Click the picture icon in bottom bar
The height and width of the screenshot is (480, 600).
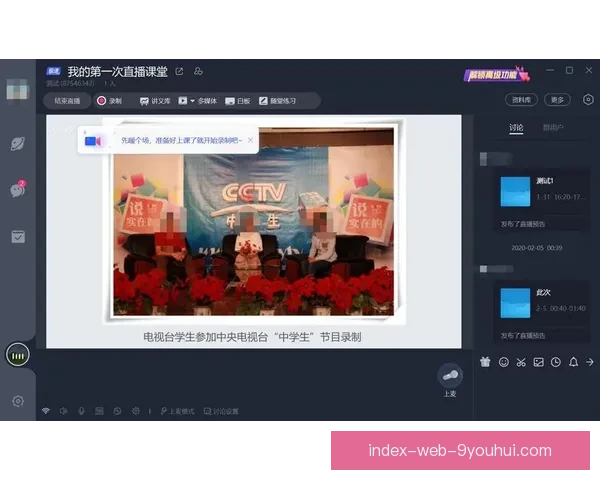[99, 411]
